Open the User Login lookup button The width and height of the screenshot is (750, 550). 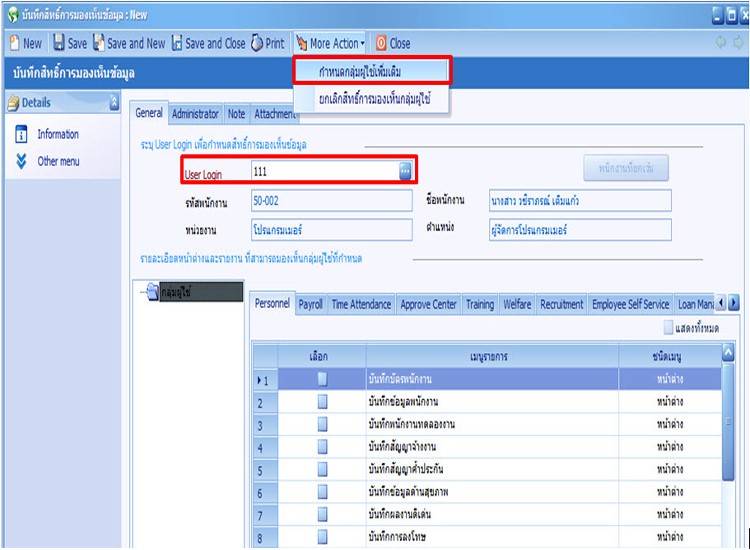tap(405, 172)
